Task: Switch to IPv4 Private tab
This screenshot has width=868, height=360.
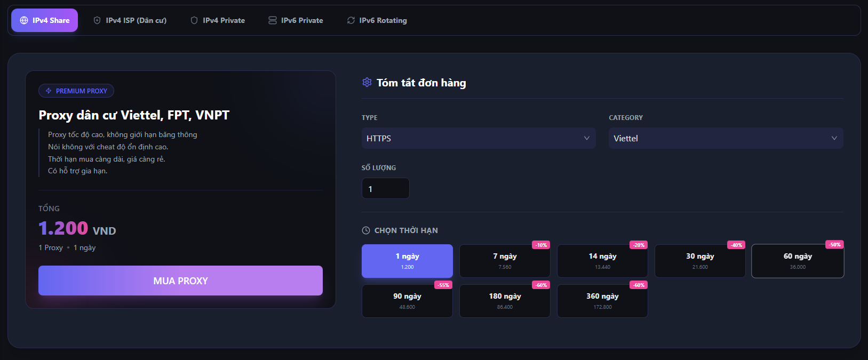Action: point(218,20)
